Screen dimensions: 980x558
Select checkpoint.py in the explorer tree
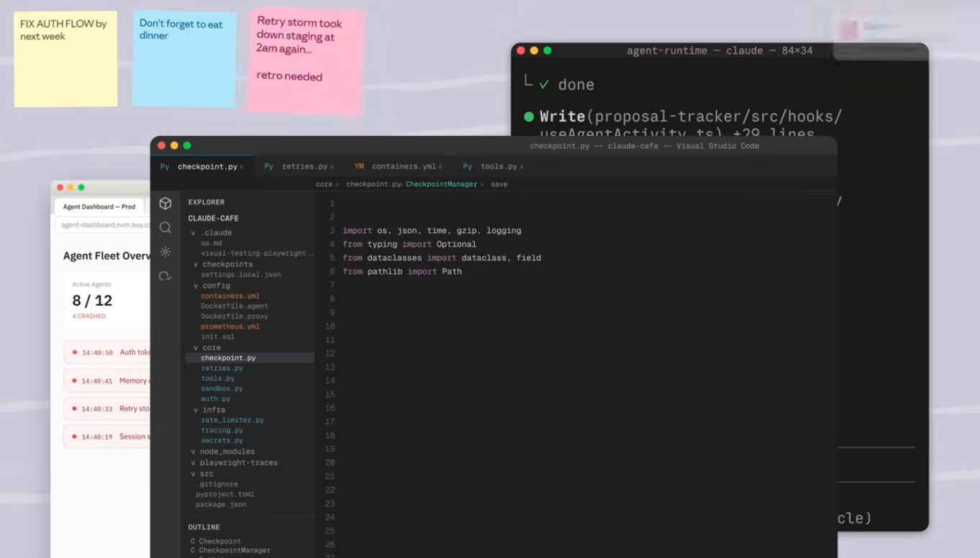(x=250, y=358)
